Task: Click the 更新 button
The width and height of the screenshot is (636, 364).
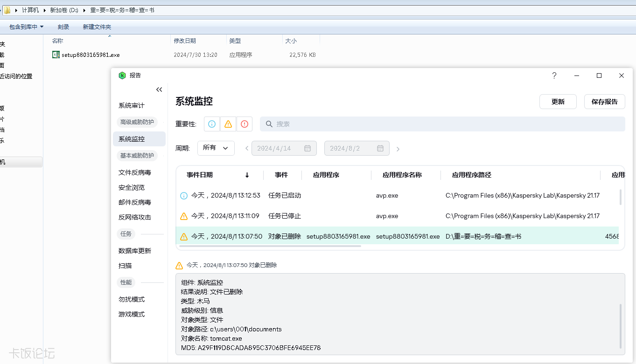Action: [x=558, y=102]
